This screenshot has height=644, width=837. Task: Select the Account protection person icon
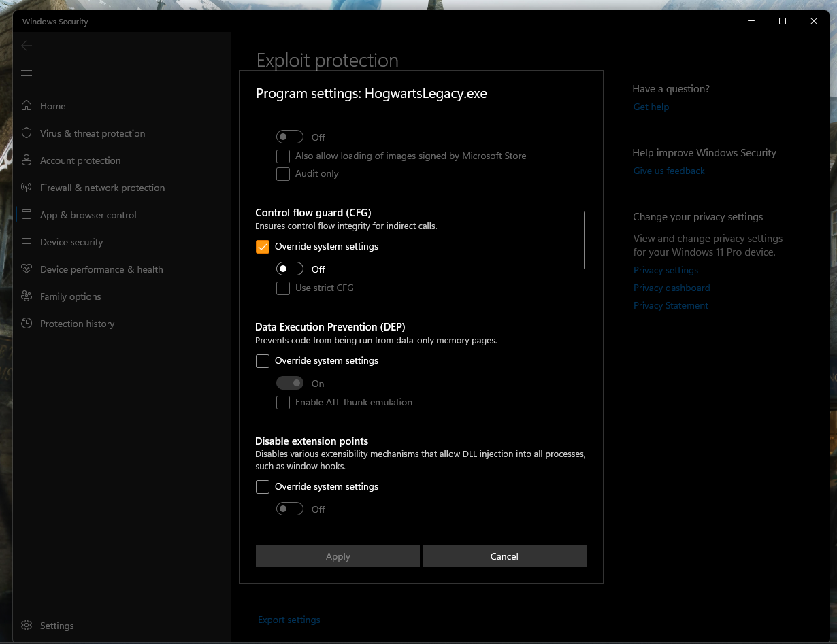tap(27, 160)
